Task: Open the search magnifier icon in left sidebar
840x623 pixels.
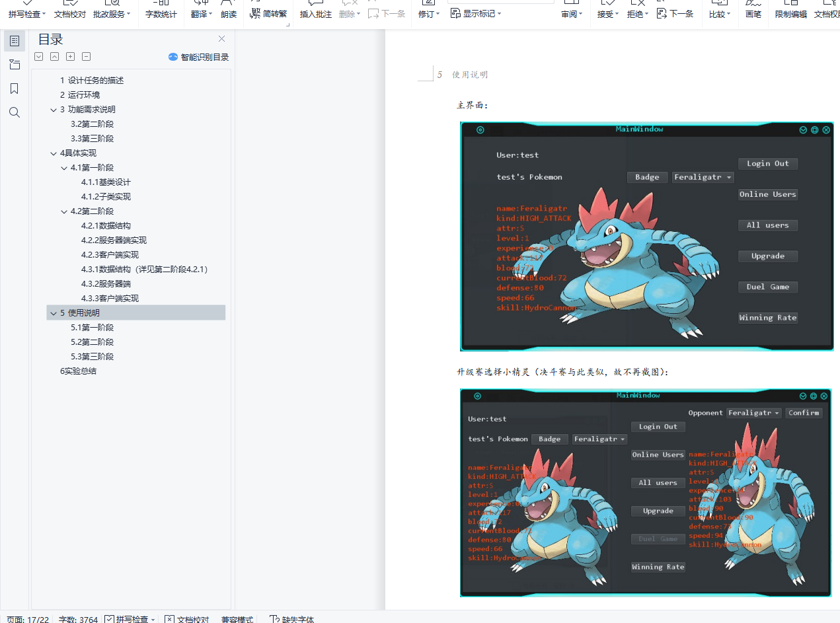Action: click(x=15, y=112)
